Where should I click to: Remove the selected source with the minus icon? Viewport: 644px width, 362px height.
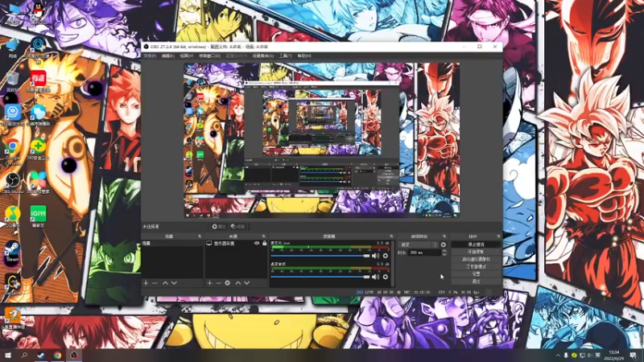[218, 283]
